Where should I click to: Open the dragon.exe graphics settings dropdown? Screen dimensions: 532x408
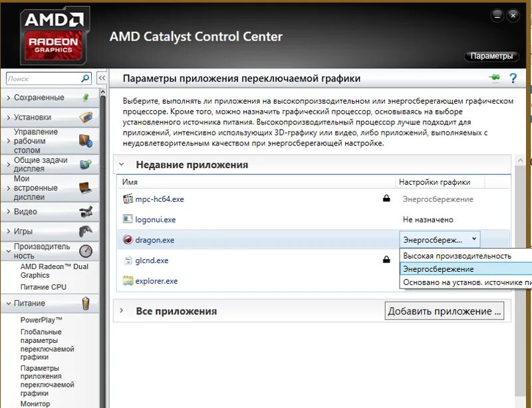pos(440,240)
